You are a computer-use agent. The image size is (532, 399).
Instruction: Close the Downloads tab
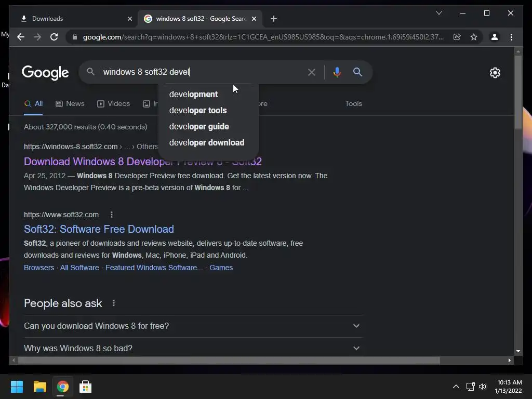click(x=129, y=19)
